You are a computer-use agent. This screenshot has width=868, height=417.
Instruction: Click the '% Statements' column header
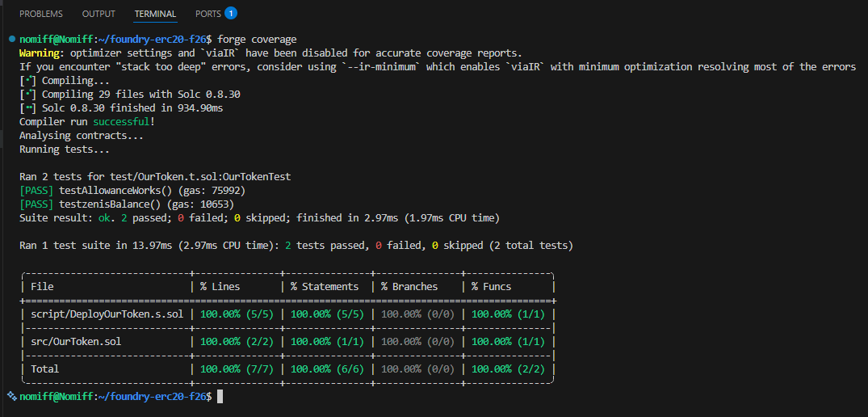click(325, 286)
